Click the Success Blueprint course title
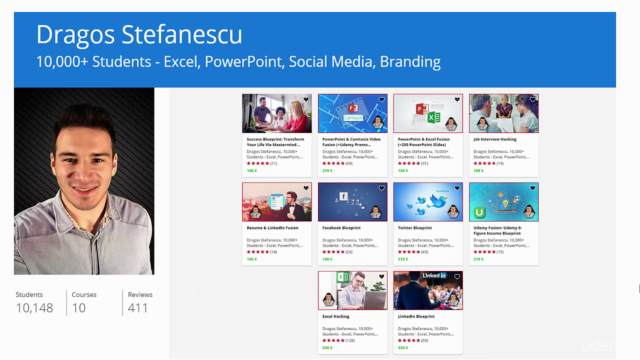 coord(276,142)
